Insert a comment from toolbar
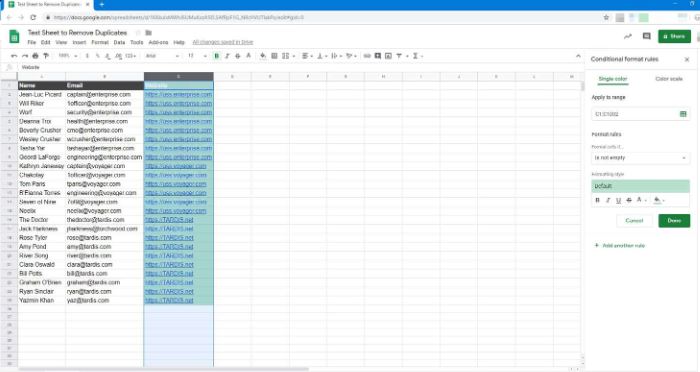The width and height of the screenshot is (700, 372). (378, 56)
